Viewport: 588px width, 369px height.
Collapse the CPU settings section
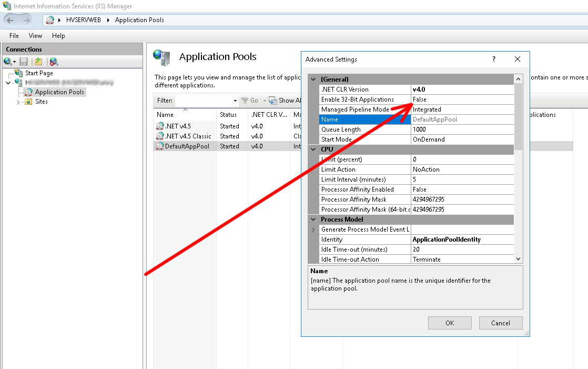tap(313, 149)
